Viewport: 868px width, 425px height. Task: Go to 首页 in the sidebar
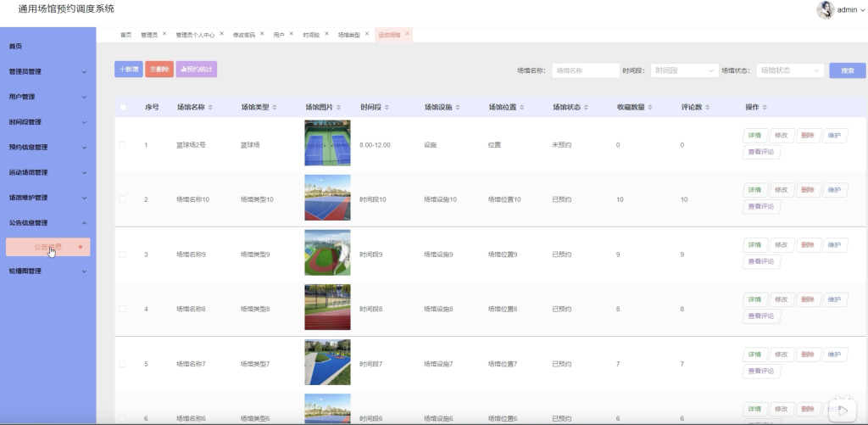pyautogui.click(x=15, y=47)
